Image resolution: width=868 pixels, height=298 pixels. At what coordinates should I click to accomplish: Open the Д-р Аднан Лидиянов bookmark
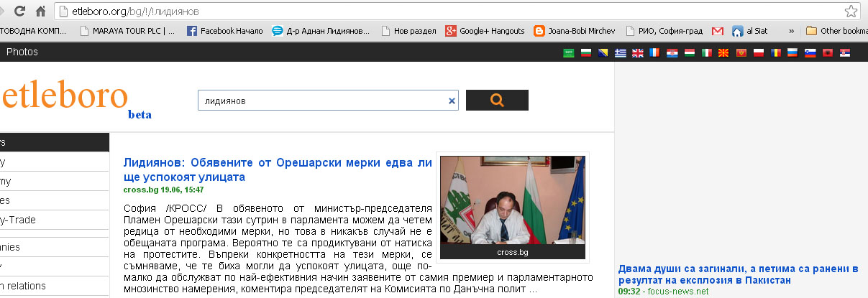[322, 31]
